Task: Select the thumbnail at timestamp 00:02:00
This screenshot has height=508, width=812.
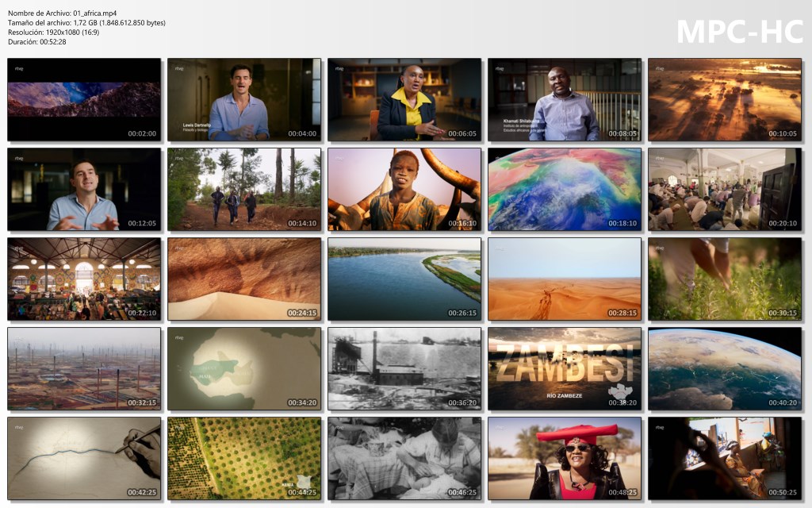Action: [x=84, y=99]
